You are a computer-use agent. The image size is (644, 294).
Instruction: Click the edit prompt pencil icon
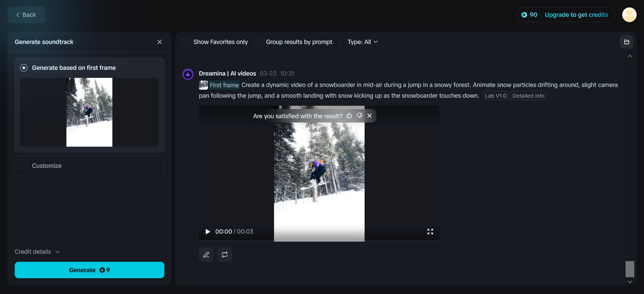[x=206, y=254]
